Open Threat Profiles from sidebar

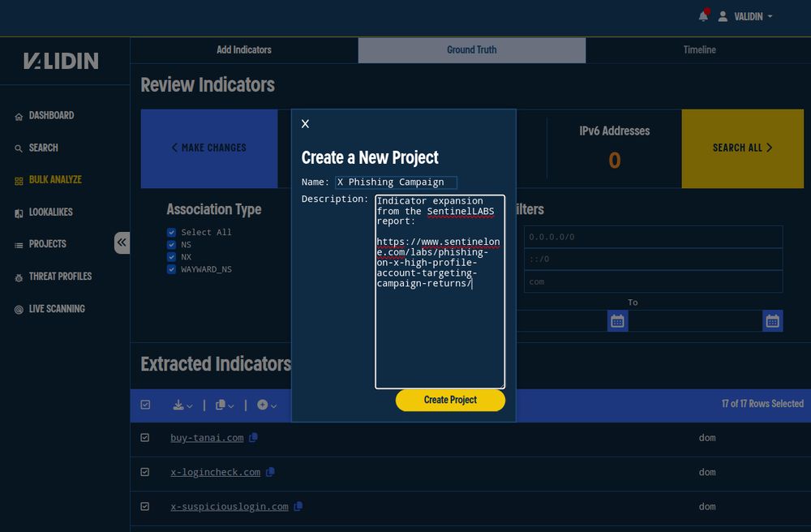[60, 277]
